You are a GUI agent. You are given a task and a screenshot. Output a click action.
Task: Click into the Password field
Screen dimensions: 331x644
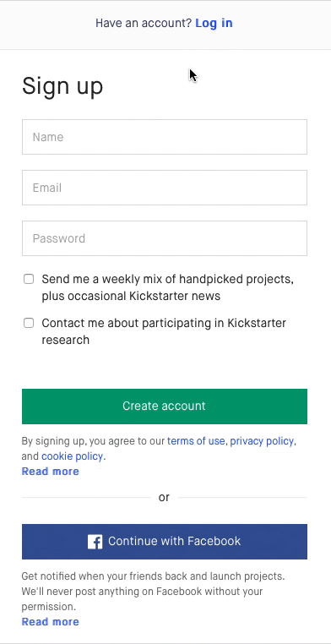point(165,238)
